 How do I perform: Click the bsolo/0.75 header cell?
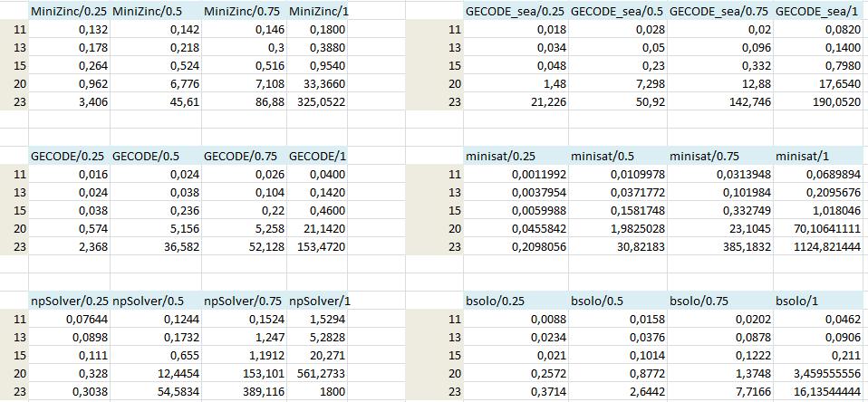click(x=720, y=301)
